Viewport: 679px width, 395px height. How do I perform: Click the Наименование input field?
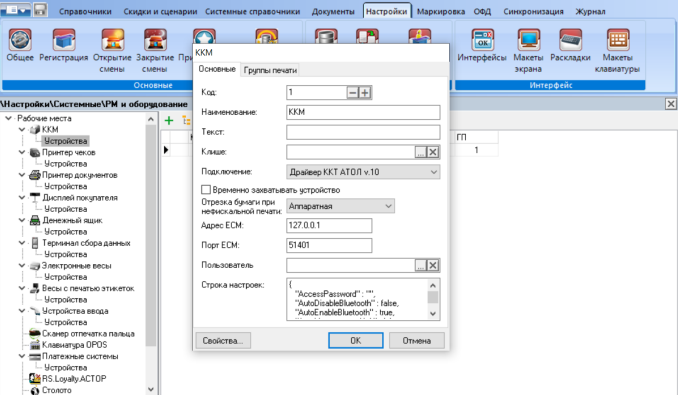click(x=363, y=112)
